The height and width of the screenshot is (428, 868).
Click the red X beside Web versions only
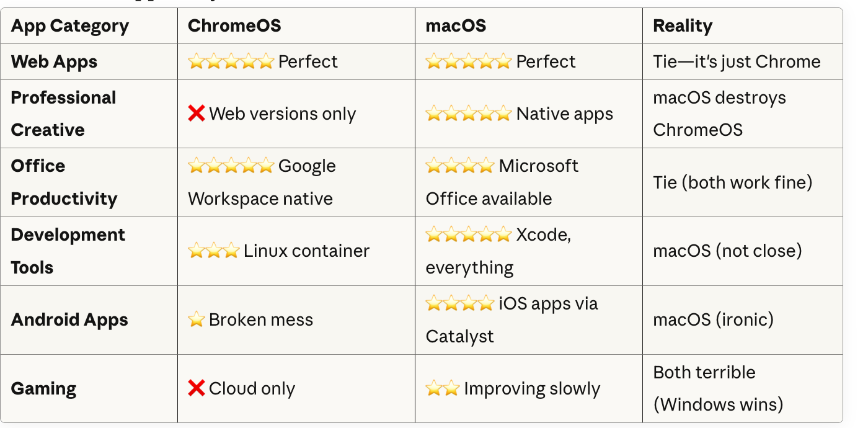pyautogui.click(x=197, y=114)
